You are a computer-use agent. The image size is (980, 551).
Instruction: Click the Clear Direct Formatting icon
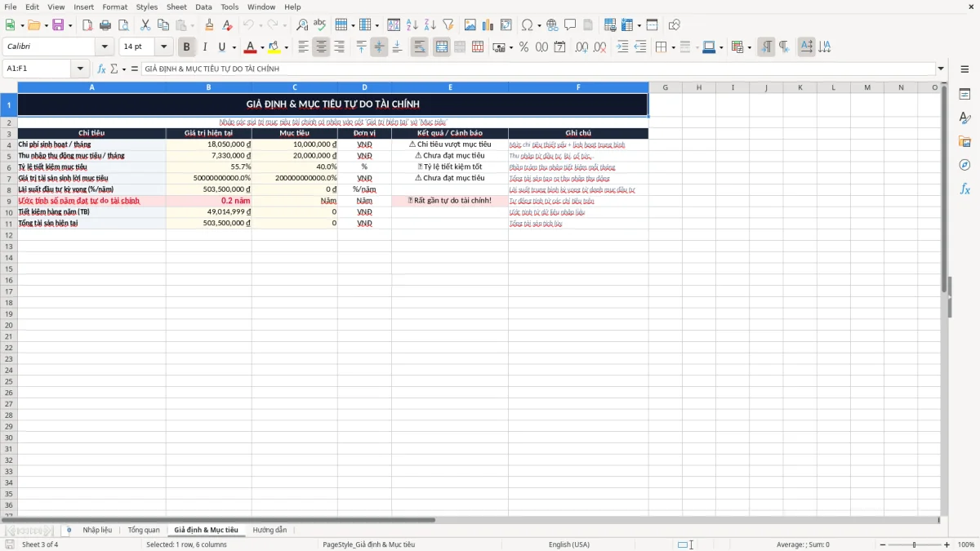pyautogui.click(x=227, y=25)
